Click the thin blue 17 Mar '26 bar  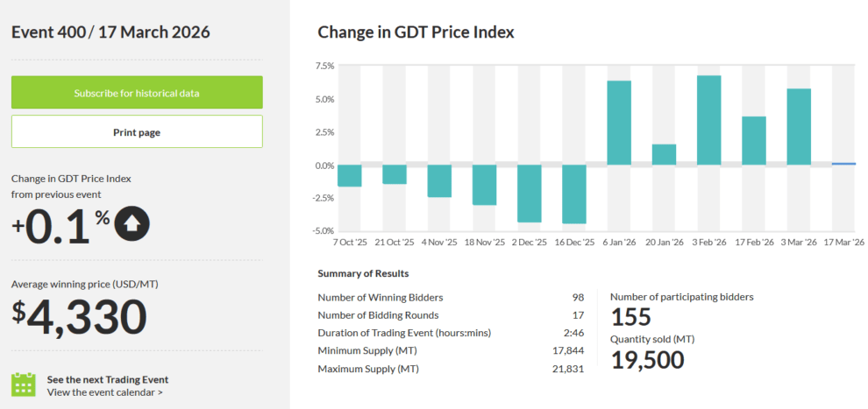[843, 164]
